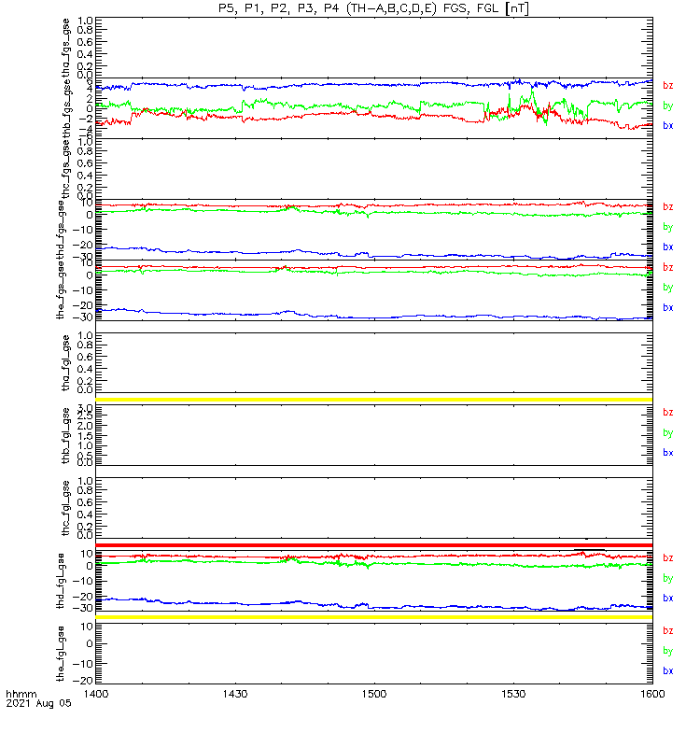
Task: Click the yellow bar below the thd_fgl_gse panel
Action: pyautogui.click(x=374, y=617)
